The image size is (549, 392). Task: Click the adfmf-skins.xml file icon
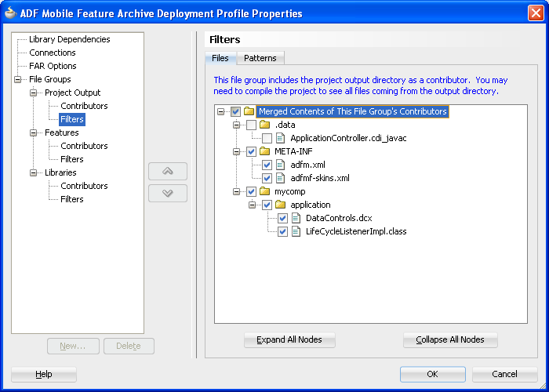coord(280,178)
